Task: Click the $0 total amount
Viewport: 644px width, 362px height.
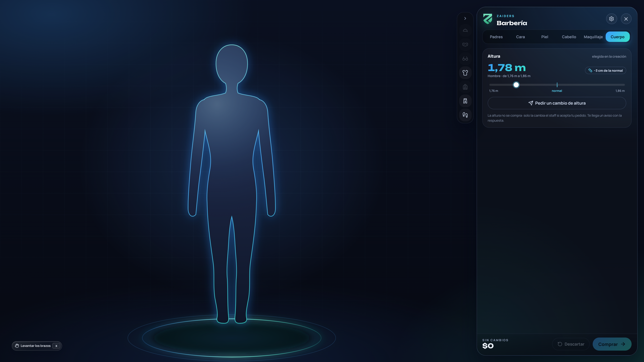Action: click(488, 346)
